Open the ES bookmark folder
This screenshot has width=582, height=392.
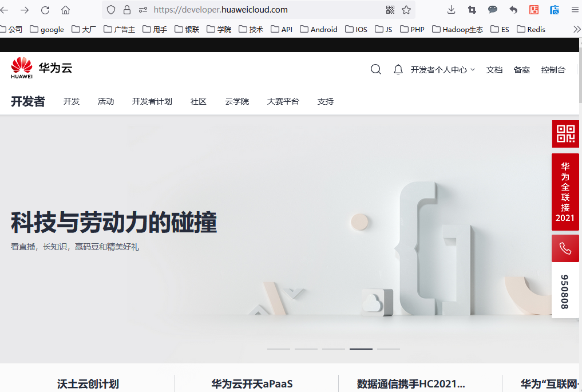click(x=500, y=29)
